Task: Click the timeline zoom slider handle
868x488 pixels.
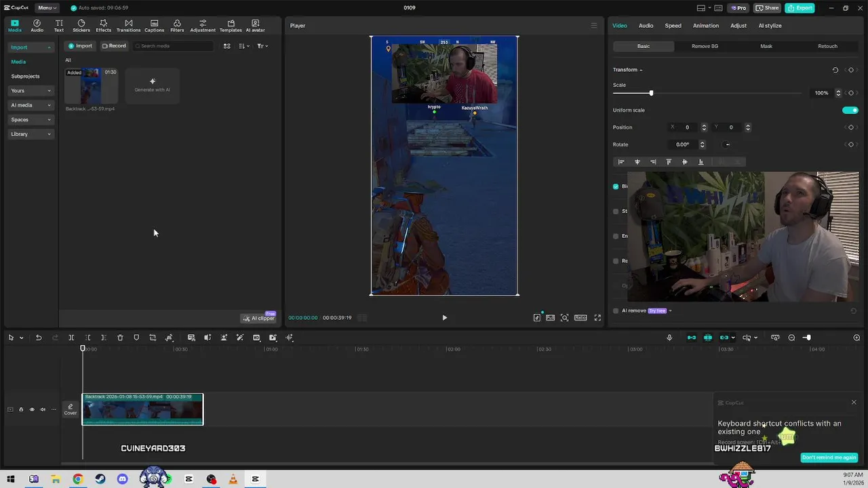Action: tap(807, 338)
